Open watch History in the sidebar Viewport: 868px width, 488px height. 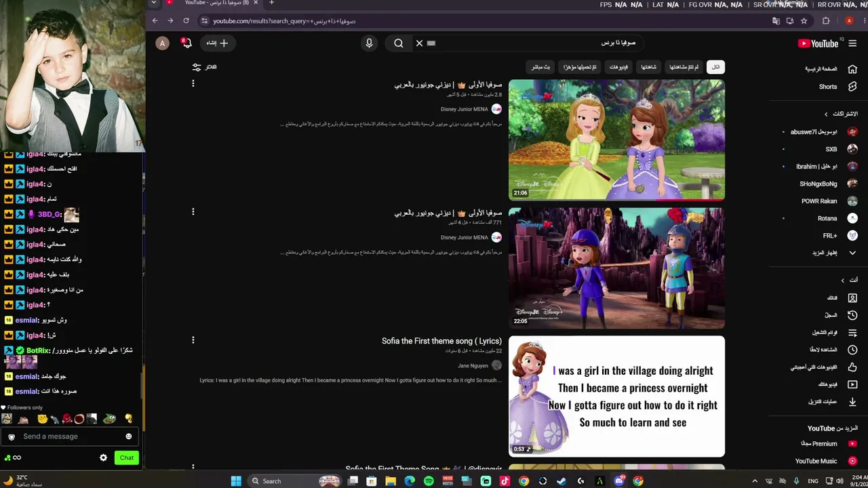tap(840, 315)
